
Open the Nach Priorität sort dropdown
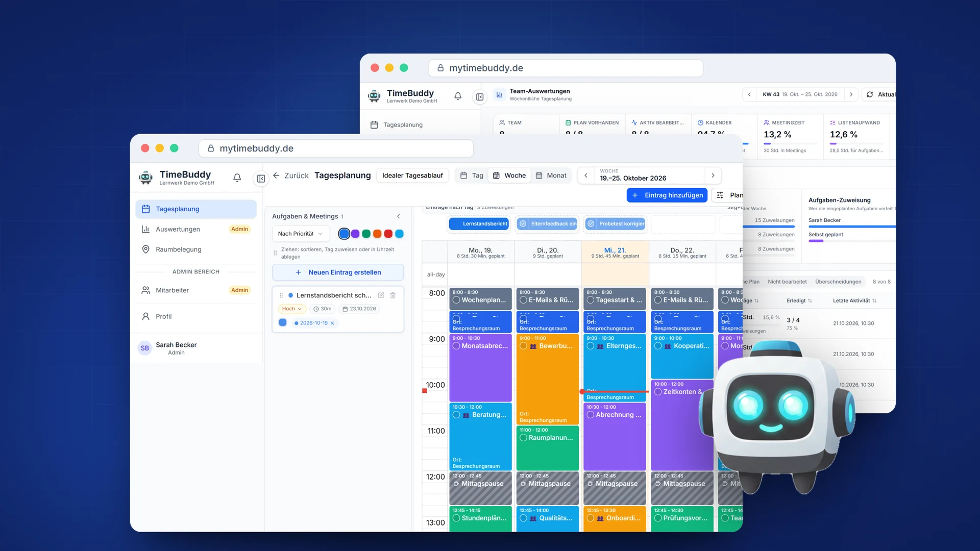pos(301,234)
